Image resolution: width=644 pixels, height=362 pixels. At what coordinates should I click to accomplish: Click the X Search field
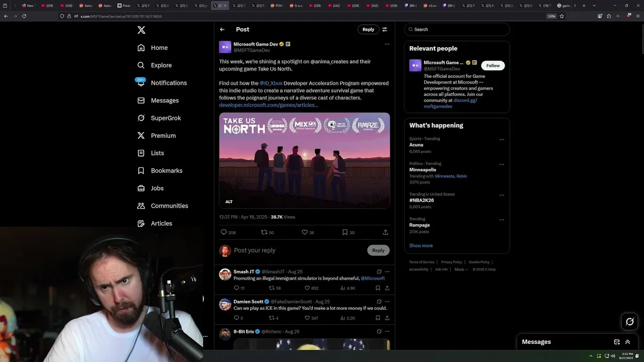click(x=457, y=30)
